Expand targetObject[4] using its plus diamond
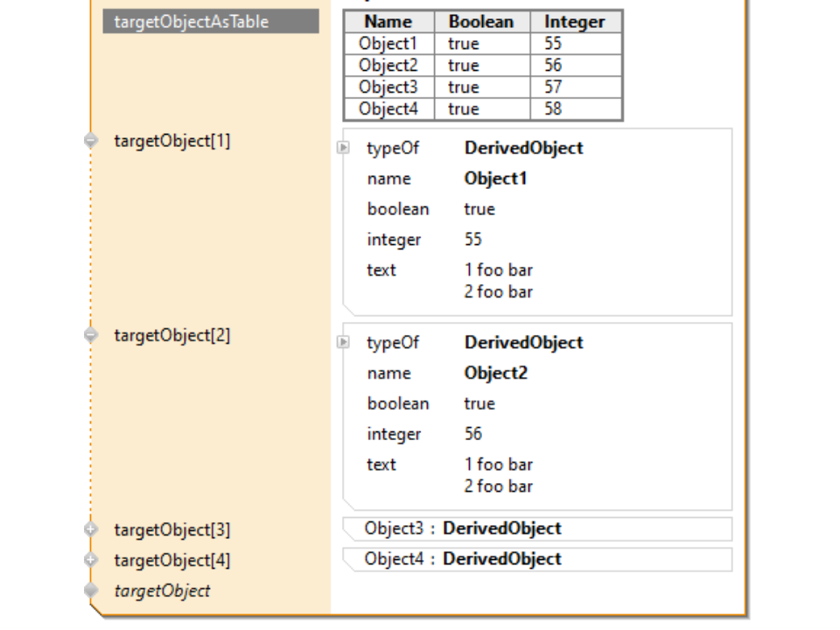This screenshot has width=840, height=630. 92,560
